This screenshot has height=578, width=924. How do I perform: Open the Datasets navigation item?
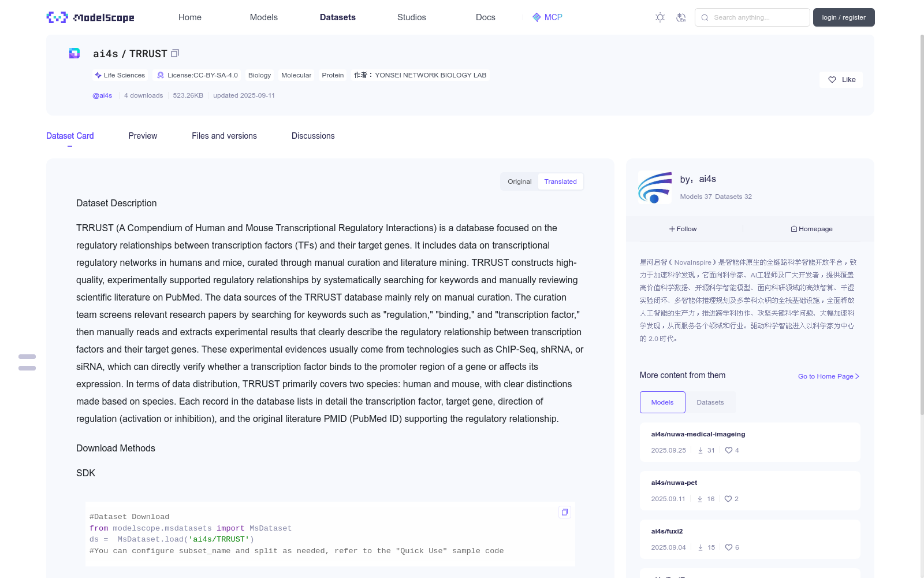[x=338, y=17]
